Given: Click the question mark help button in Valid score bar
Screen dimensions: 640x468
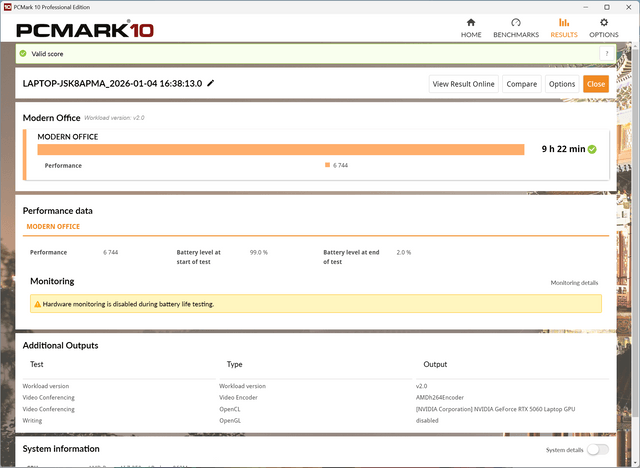Looking at the screenshot, I should (x=607, y=53).
